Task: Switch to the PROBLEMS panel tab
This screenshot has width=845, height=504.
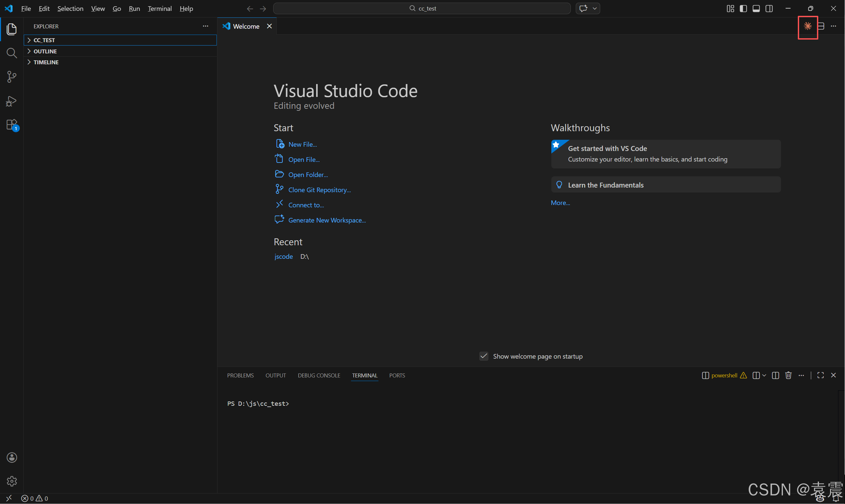Action: (240, 375)
